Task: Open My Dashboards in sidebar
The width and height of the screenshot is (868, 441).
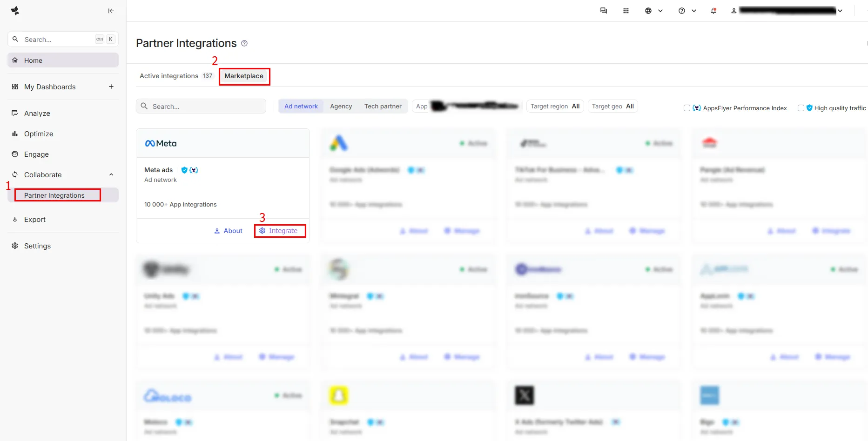Action: (50, 87)
